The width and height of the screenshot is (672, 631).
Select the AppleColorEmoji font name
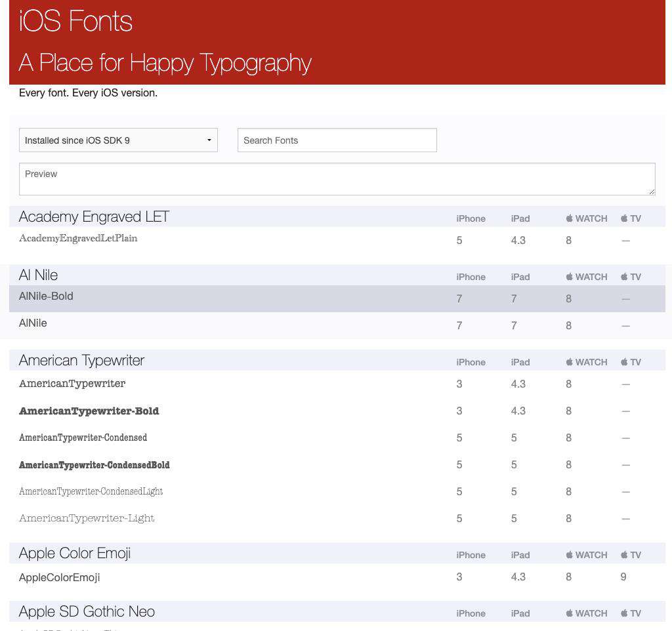(x=60, y=577)
